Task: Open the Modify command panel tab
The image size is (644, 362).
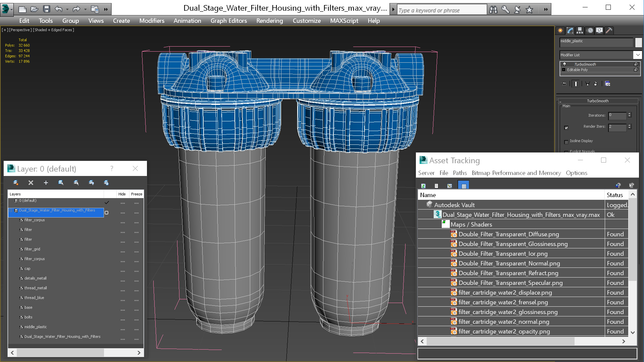Action: point(570,31)
